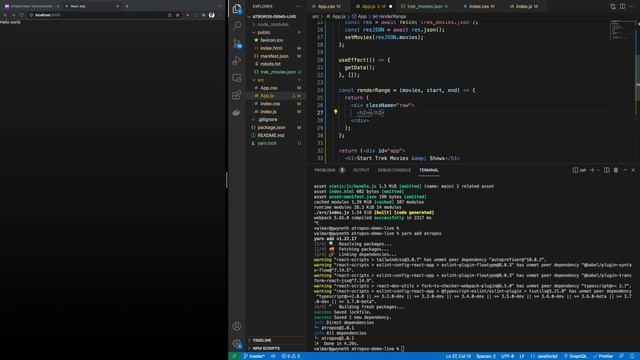Viewport: 640px width, 360px height.
Task: Click the remote window indicator in status bar
Action: [234, 356]
